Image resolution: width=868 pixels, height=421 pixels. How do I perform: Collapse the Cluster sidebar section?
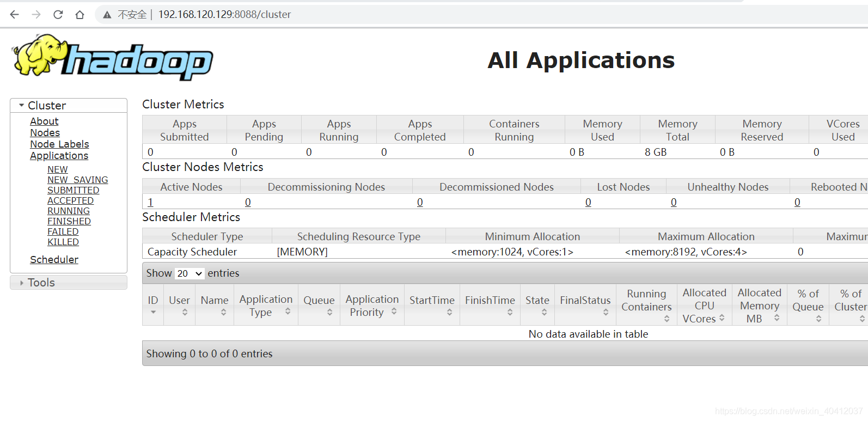[x=69, y=106]
